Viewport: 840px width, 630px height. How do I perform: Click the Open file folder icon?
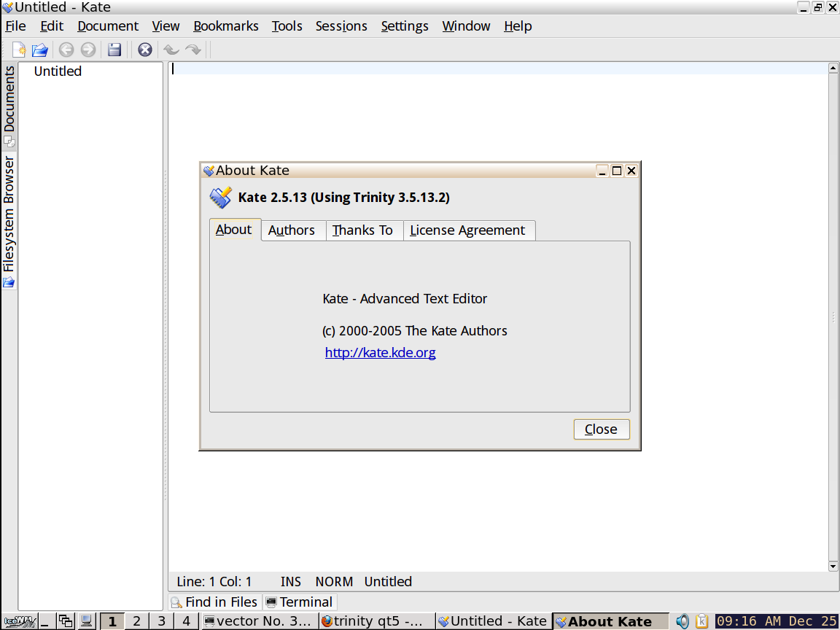coord(40,50)
